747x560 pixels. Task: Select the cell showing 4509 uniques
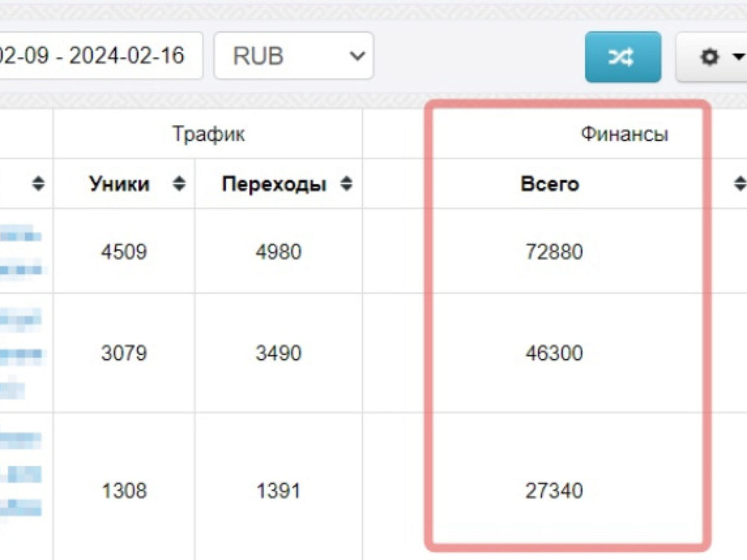pyautogui.click(x=124, y=252)
